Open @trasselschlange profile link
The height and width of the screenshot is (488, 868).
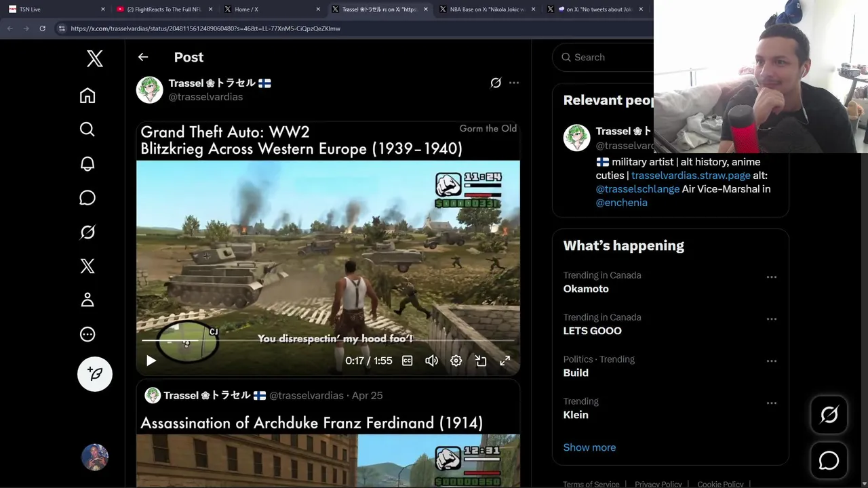[637, 189]
